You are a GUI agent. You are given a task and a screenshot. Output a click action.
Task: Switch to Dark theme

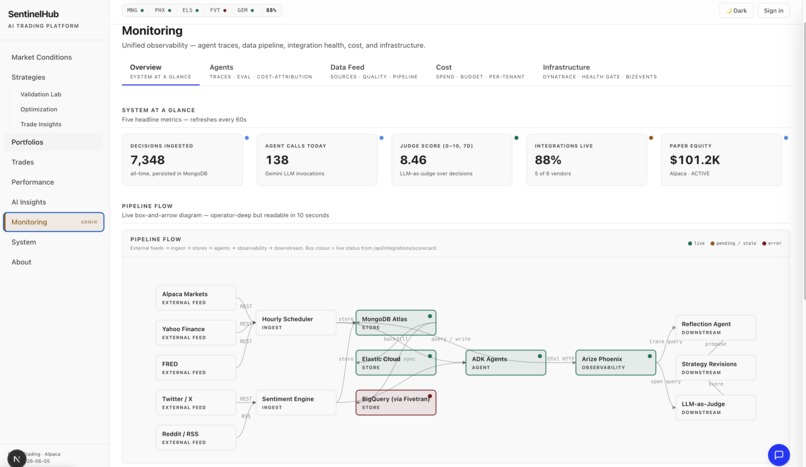point(736,10)
